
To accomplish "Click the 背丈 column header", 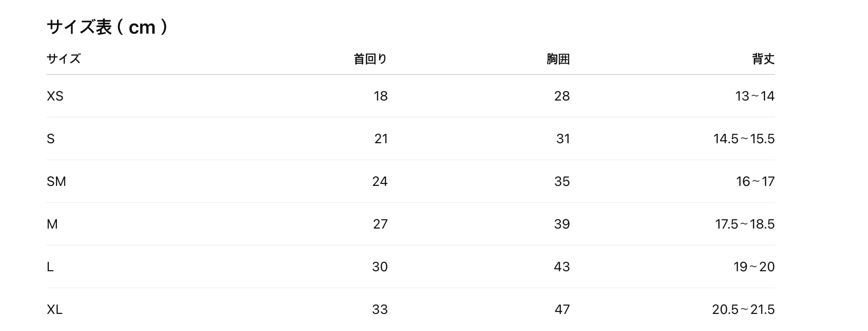I will (763, 59).
